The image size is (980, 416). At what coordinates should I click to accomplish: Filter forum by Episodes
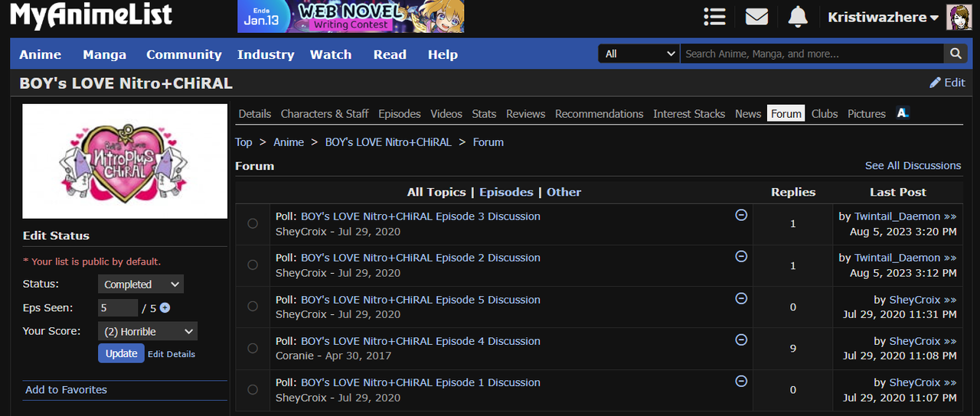tap(506, 192)
